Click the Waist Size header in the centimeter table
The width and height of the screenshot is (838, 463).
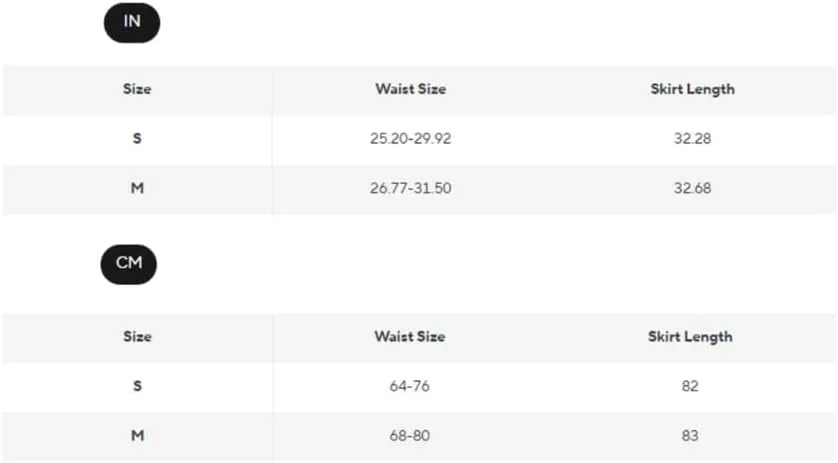coord(409,336)
